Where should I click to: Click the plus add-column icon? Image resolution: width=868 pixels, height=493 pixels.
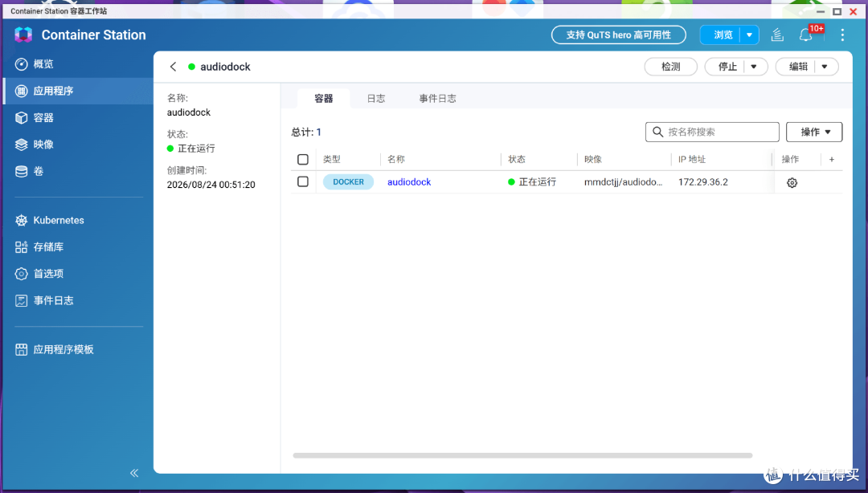(x=832, y=159)
